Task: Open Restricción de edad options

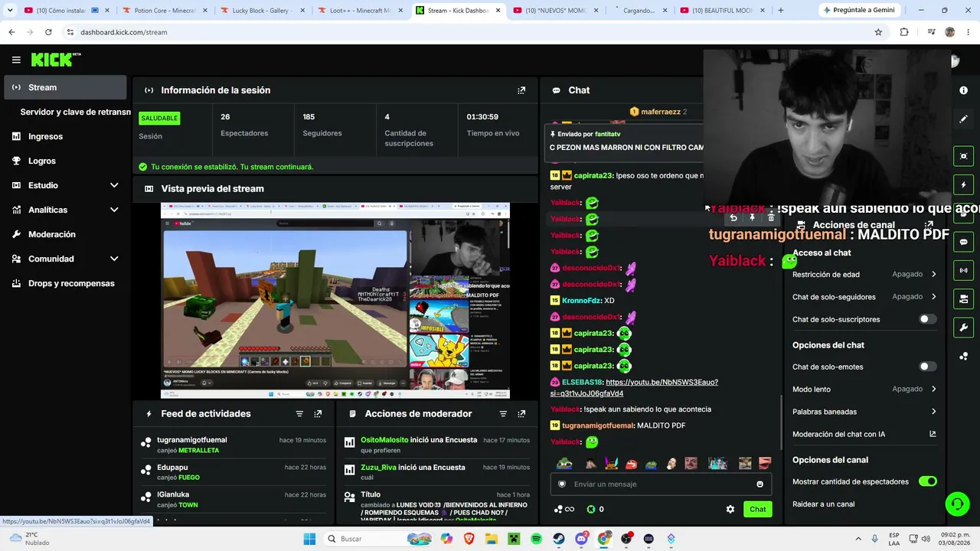Action: click(x=864, y=274)
